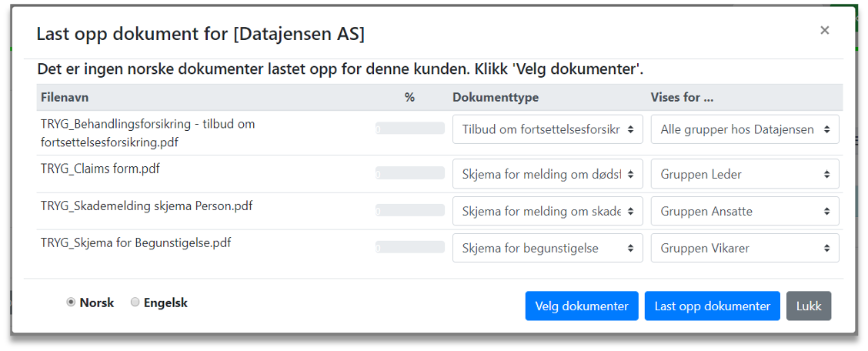Close the upload dialog with X icon
Screen dimensions: 868x351
(x=824, y=30)
